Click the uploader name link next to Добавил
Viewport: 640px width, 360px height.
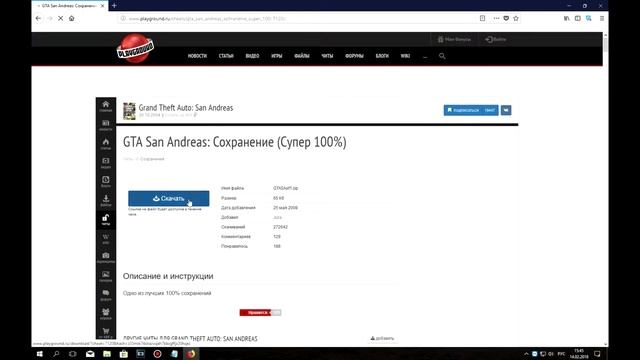coord(277,217)
